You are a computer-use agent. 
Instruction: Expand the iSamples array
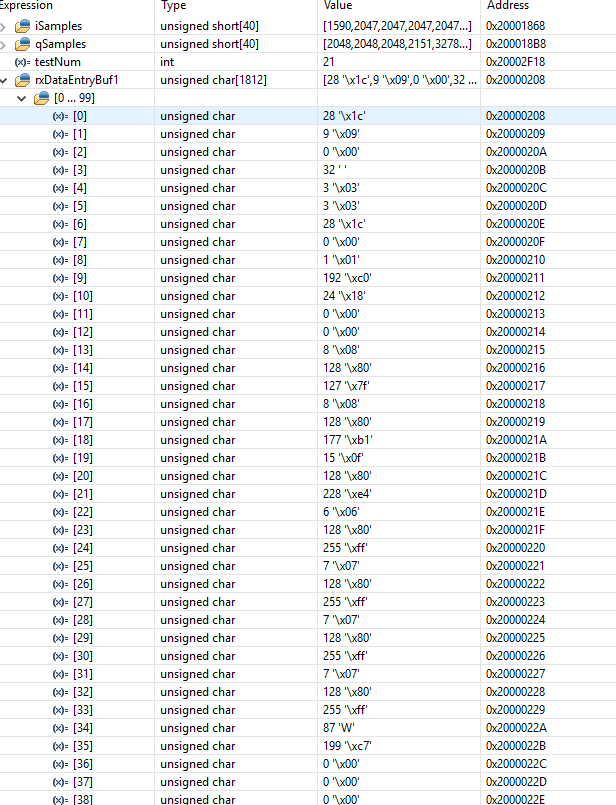click(x=3, y=26)
